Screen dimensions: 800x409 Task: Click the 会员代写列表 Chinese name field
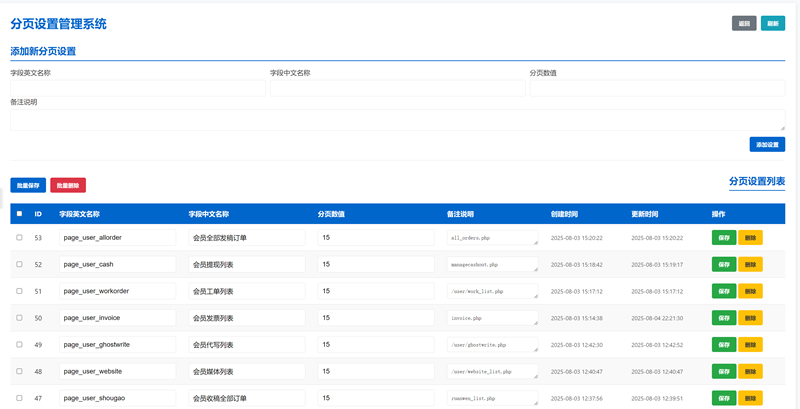[247, 344]
